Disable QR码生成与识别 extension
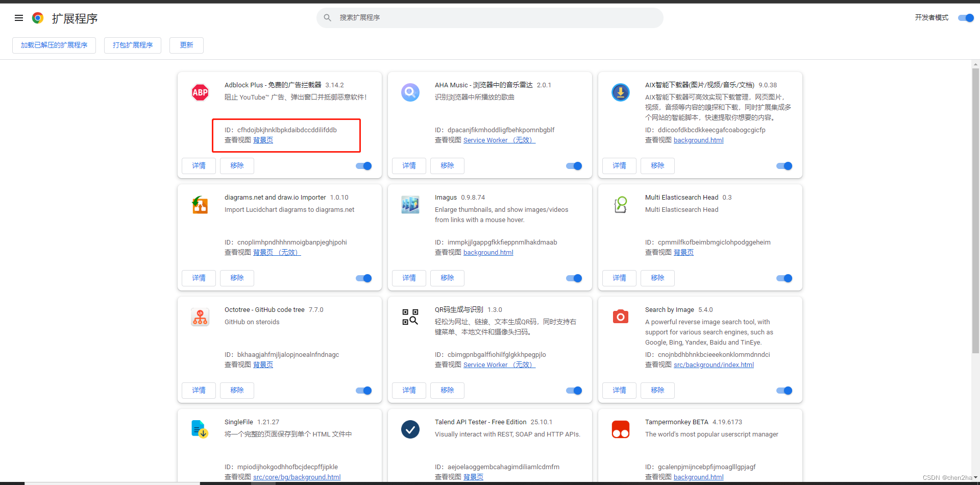This screenshot has width=980, height=485. [x=574, y=391]
